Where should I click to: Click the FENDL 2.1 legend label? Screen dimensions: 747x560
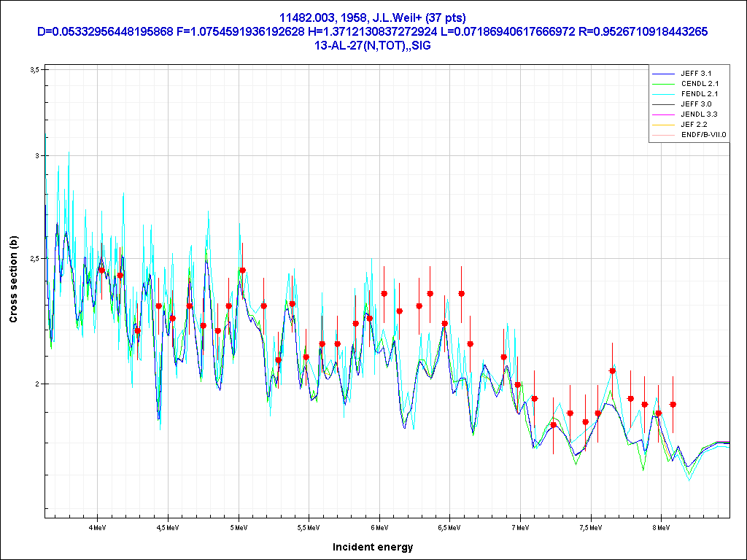click(700, 94)
